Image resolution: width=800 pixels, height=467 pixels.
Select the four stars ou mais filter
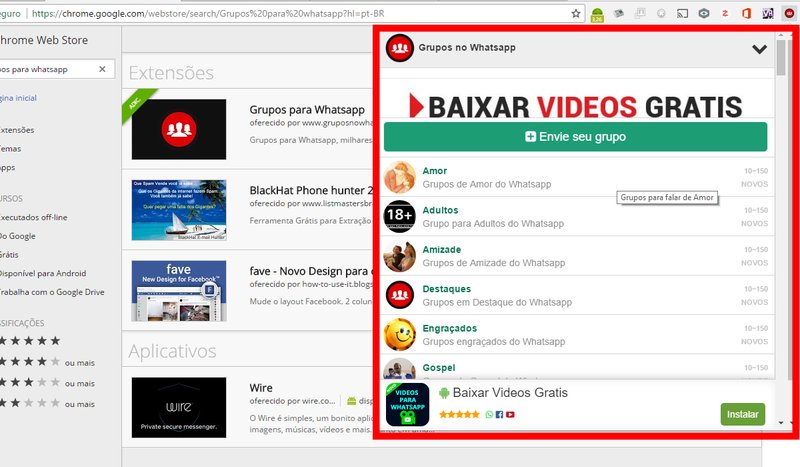[47, 362]
